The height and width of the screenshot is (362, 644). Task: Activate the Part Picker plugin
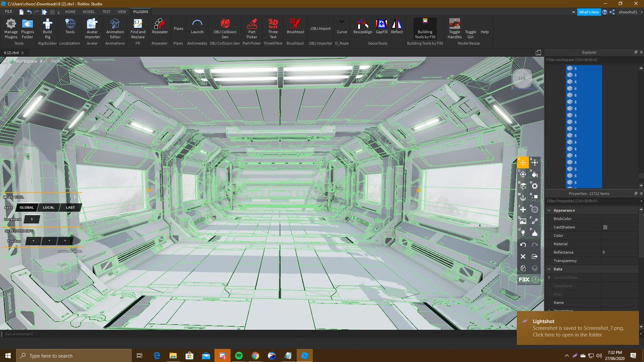tap(252, 28)
